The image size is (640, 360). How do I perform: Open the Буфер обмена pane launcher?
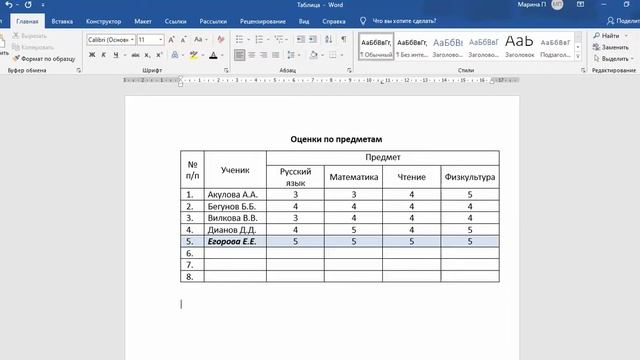point(78,70)
